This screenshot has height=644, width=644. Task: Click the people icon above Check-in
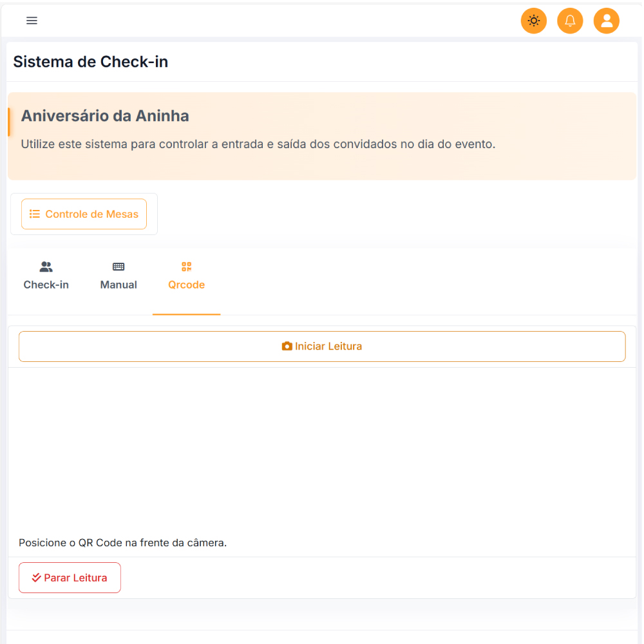click(x=46, y=267)
